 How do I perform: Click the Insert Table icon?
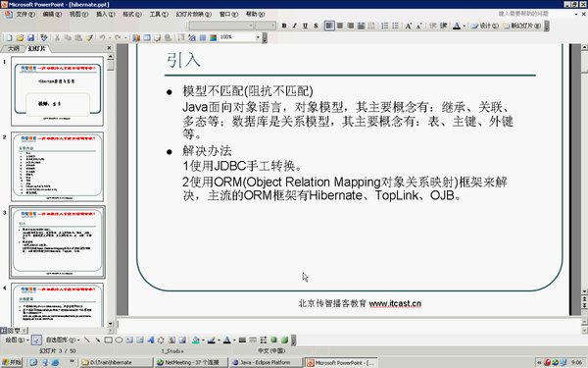click(x=147, y=37)
